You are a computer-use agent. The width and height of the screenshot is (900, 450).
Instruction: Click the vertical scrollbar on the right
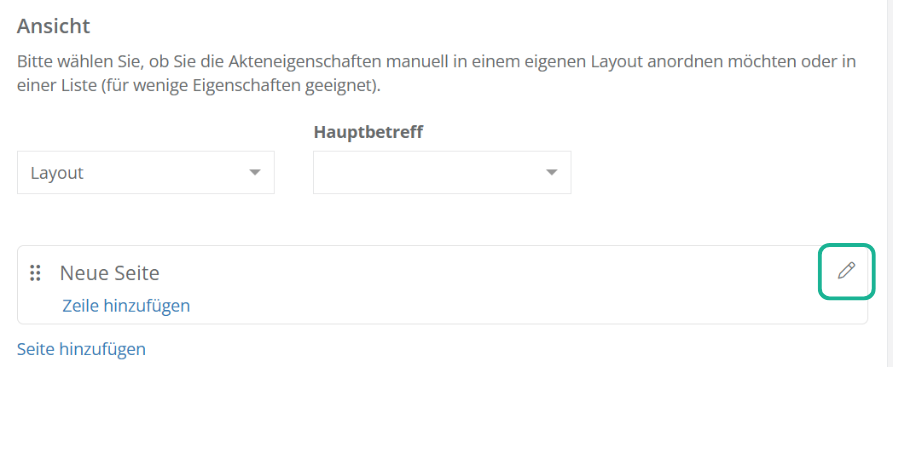pyautogui.click(x=888, y=180)
